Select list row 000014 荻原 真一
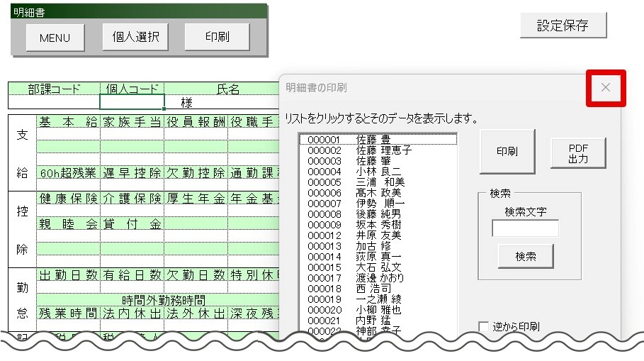644x361 pixels. pos(378,257)
